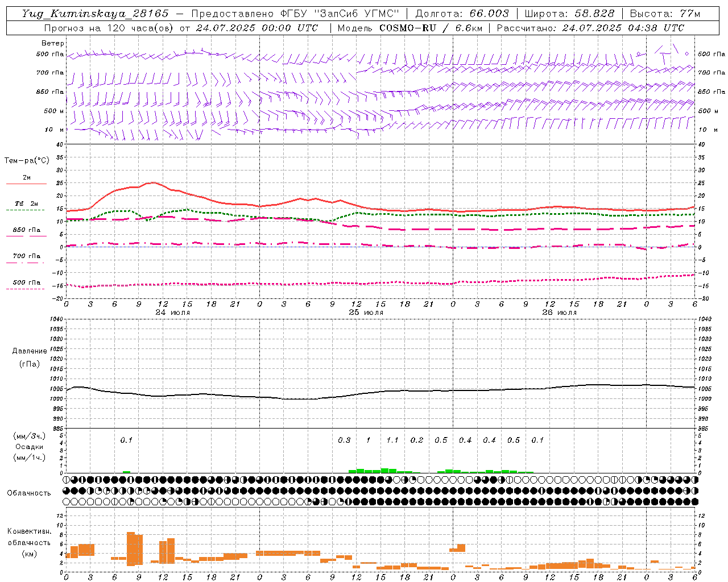The height and width of the screenshot is (582, 728).
Task: Click the '24 июля' date label
Action: (x=173, y=313)
